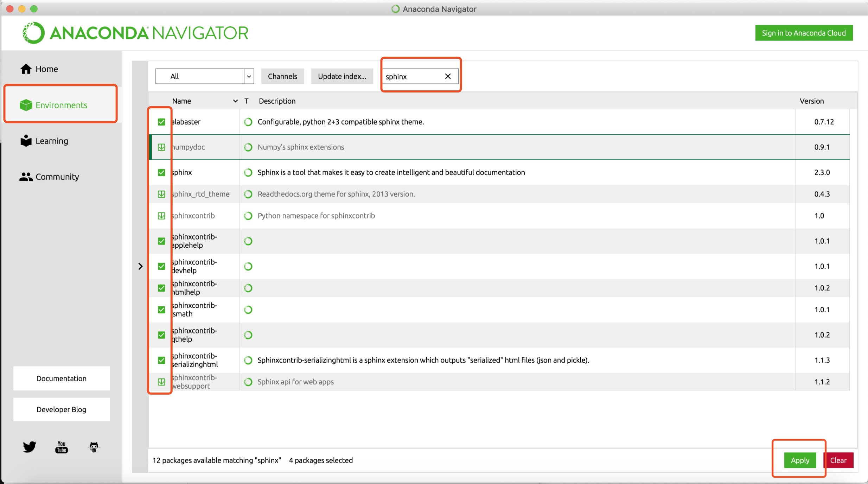Open Anaconda's YouTube channel
Viewport: 868px width, 484px height.
(61, 446)
